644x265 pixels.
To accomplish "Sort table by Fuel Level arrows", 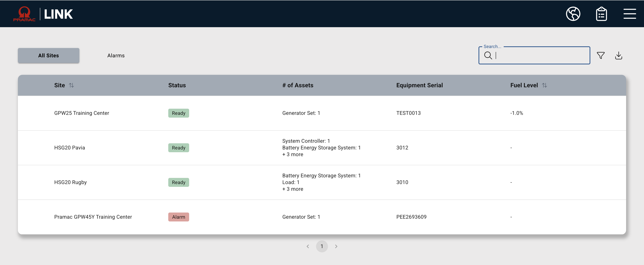I will click(544, 85).
